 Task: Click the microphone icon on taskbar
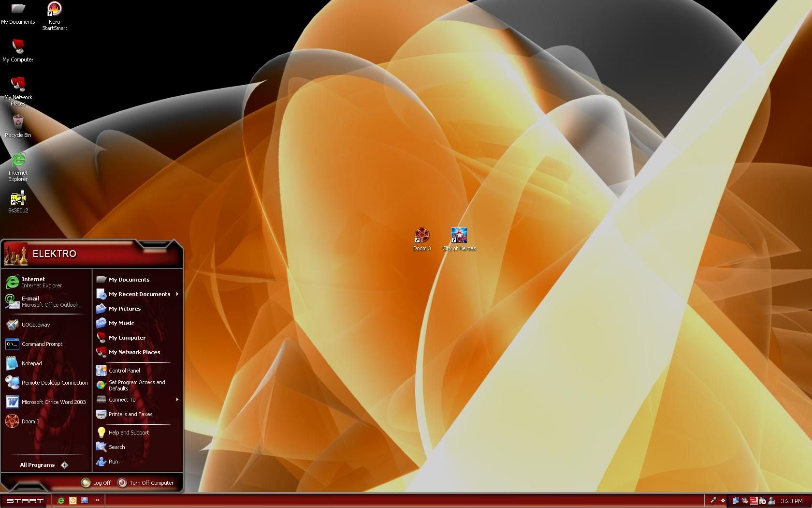point(713,501)
